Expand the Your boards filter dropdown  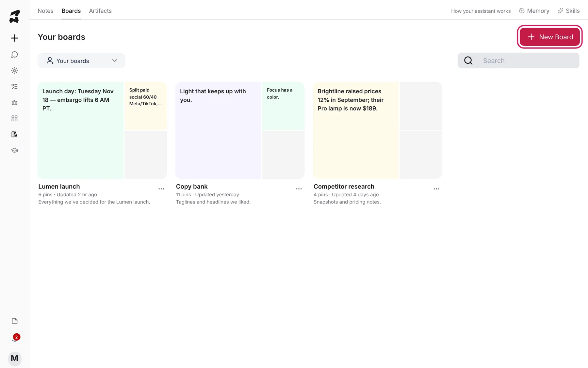(x=81, y=61)
